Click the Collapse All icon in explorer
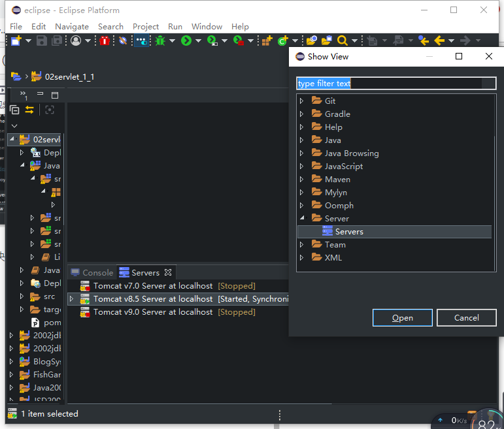The width and height of the screenshot is (504, 429). (x=14, y=110)
